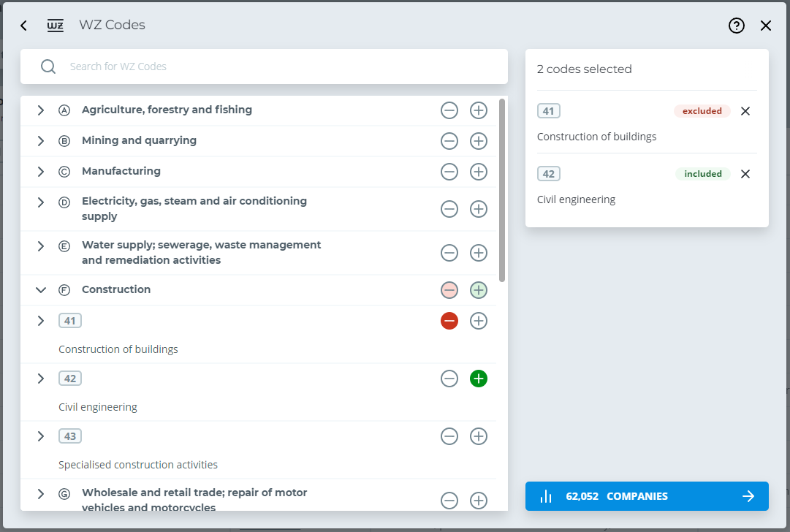Expand the code 41 tree item
Image resolution: width=790 pixels, height=532 pixels.
coord(40,321)
